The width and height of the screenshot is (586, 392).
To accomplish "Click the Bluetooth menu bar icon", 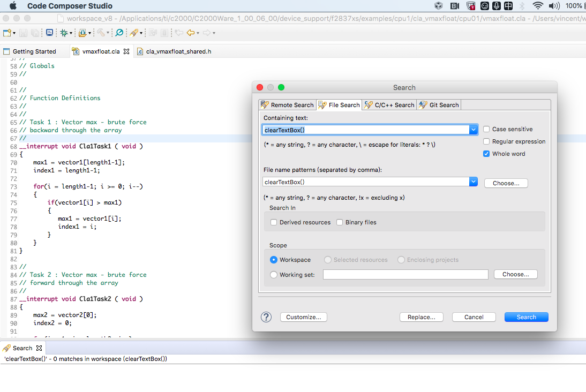I will point(522,5).
